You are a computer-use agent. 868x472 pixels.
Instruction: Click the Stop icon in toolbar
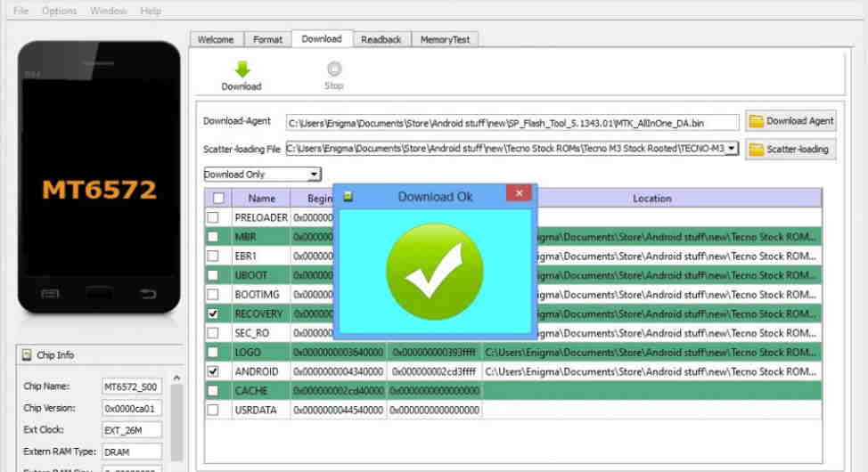point(334,69)
